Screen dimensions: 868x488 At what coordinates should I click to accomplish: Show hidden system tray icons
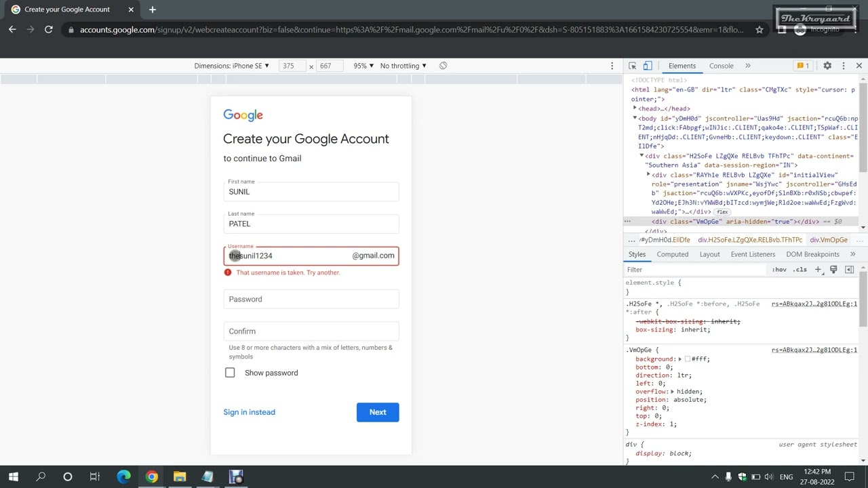pyautogui.click(x=715, y=477)
